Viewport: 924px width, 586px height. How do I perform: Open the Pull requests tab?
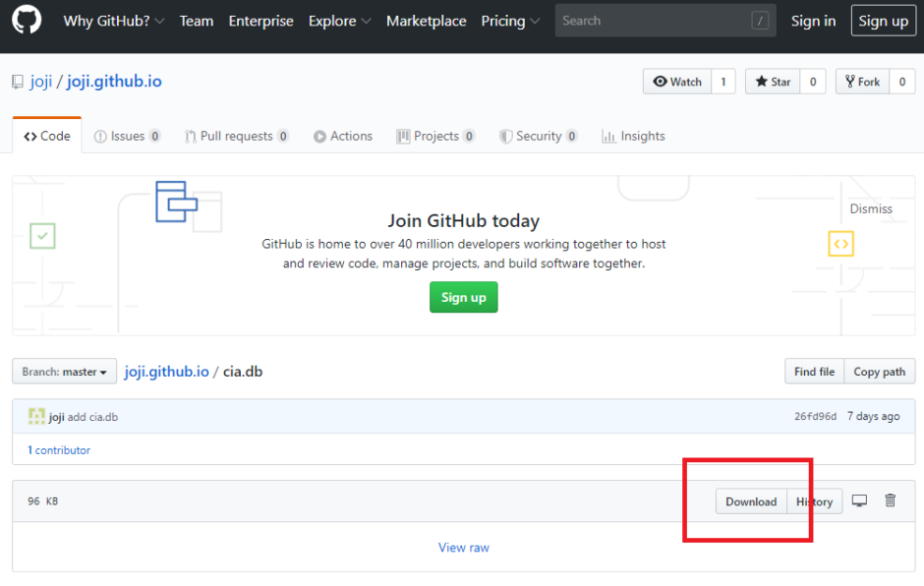(x=236, y=137)
